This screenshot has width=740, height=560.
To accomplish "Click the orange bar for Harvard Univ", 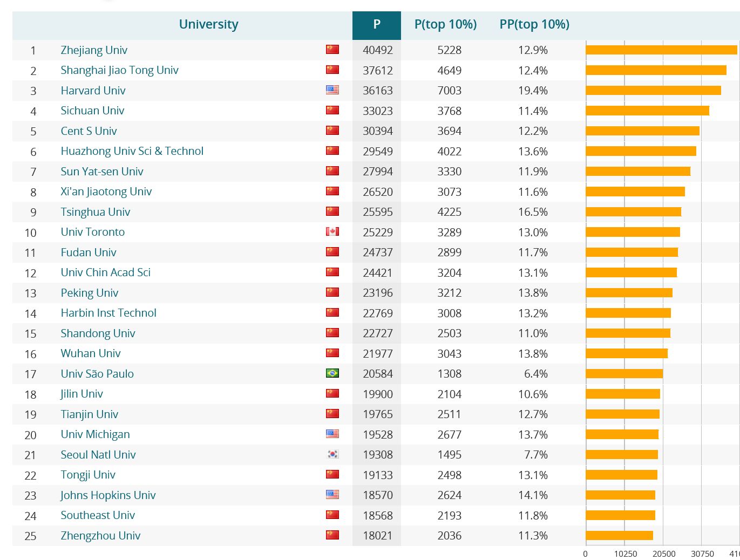I will pyautogui.click(x=653, y=90).
